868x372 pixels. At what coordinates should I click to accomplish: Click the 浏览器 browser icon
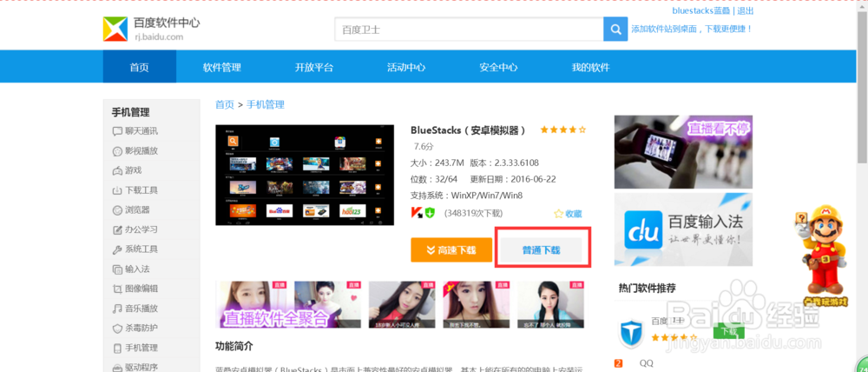117,210
